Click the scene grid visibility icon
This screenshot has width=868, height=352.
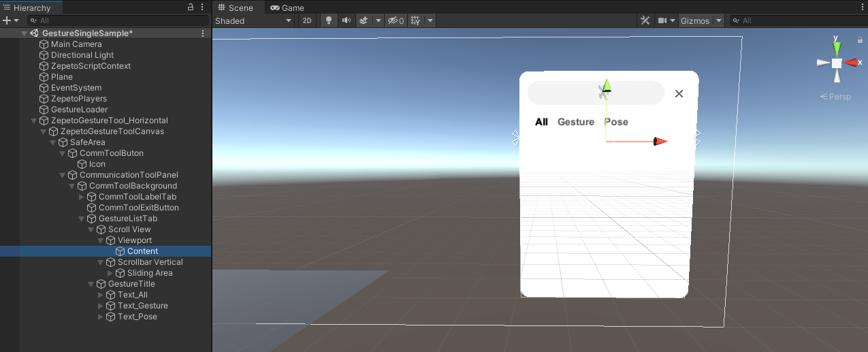(x=415, y=20)
